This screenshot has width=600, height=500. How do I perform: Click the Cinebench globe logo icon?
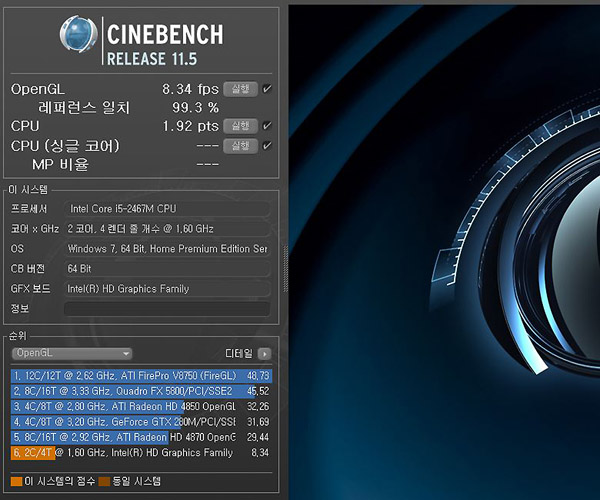78,34
